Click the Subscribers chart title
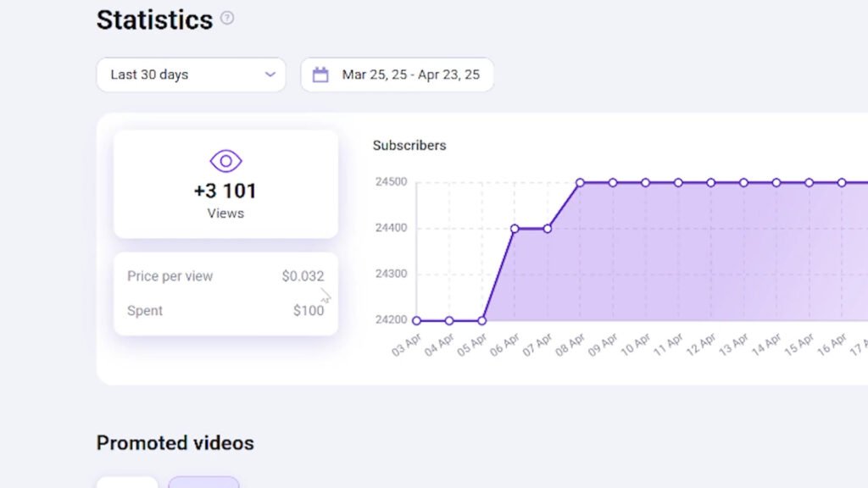The width and height of the screenshot is (868, 488). (x=409, y=146)
